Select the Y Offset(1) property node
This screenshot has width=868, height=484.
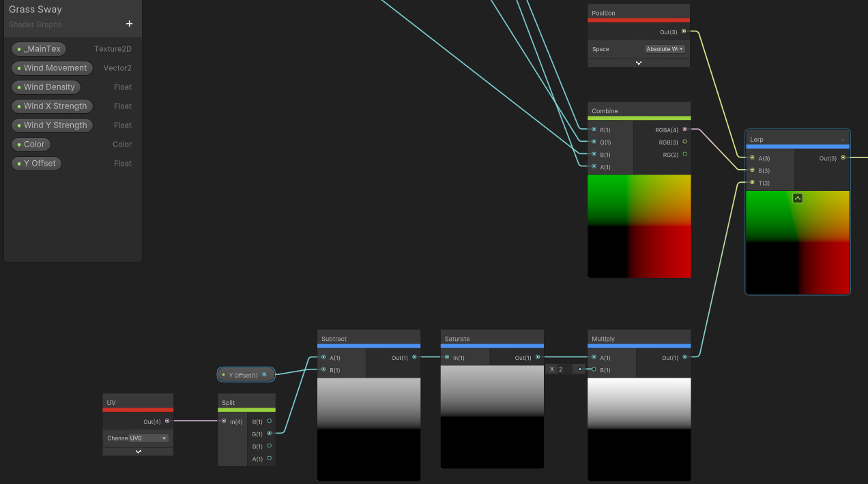246,375
